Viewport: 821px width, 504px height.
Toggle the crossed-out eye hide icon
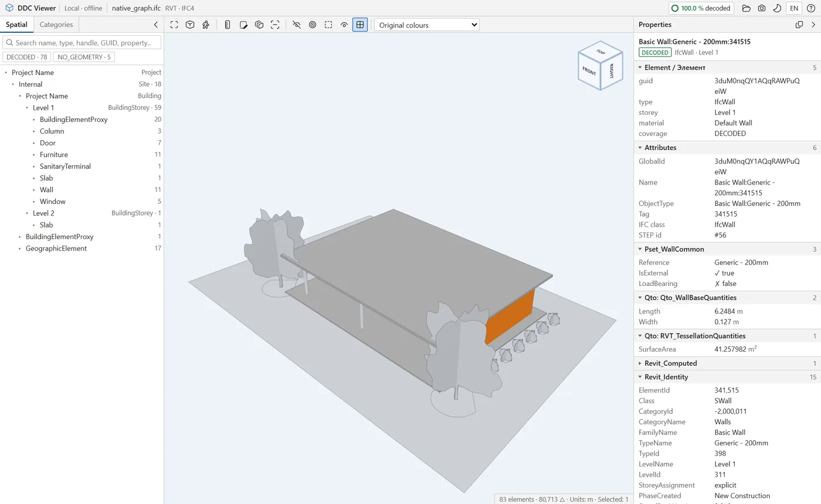(x=297, y=25)
